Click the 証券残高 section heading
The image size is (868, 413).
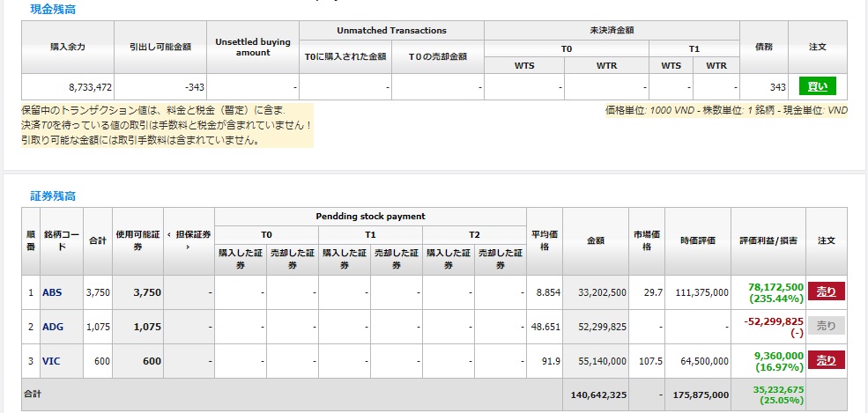pos(55,195)
